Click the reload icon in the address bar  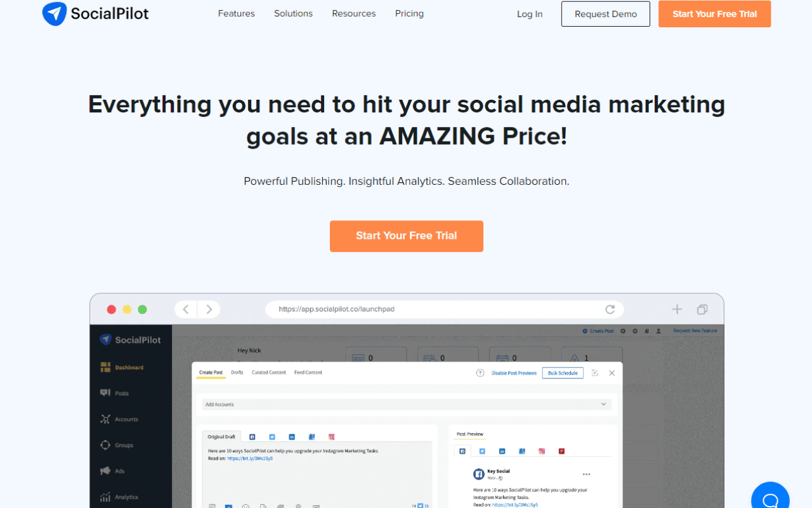(x=610, y=309)
